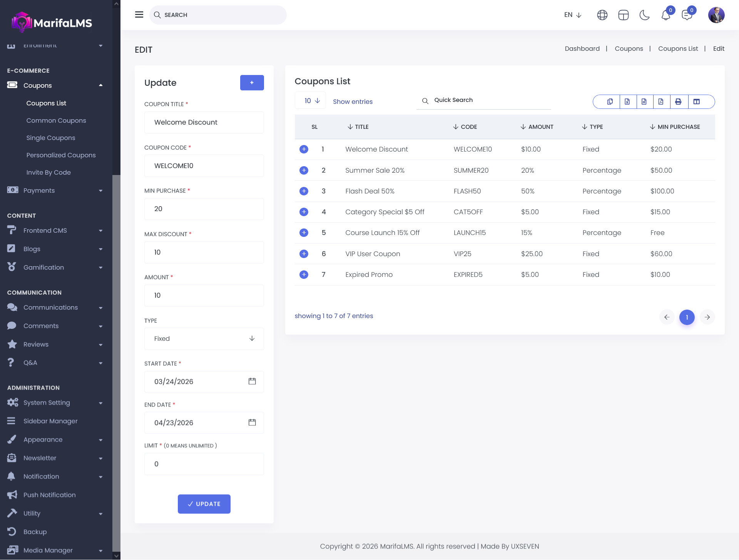Click the Update button
Screen dimensions: 739x560
pyautogui.click(x=204, y=504)
